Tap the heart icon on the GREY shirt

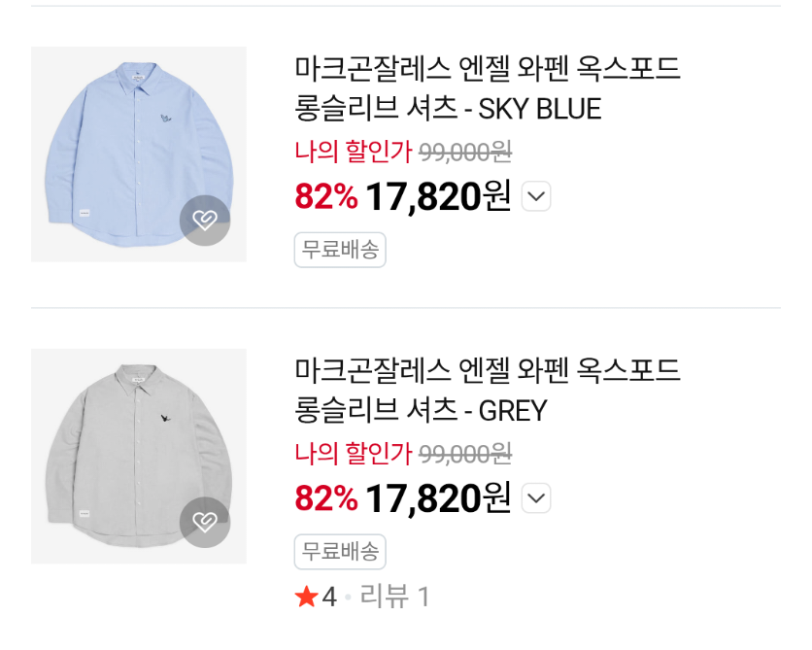[205, 523]
